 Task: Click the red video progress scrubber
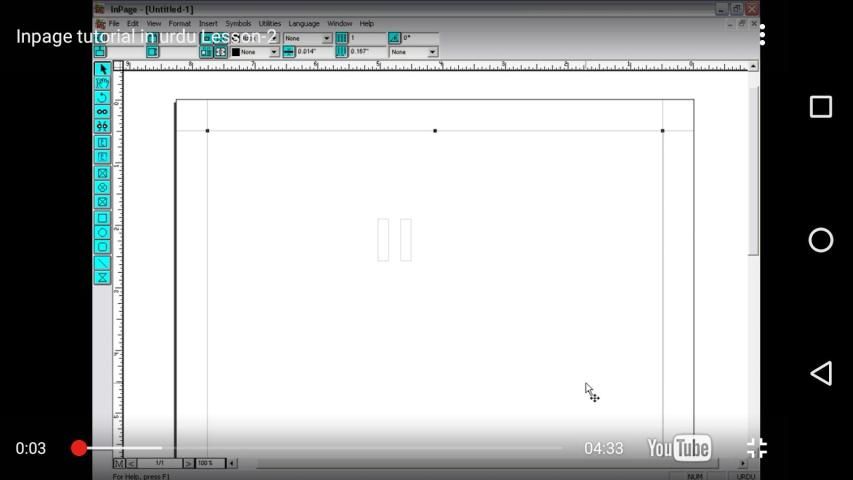click(x=79, y=448)
